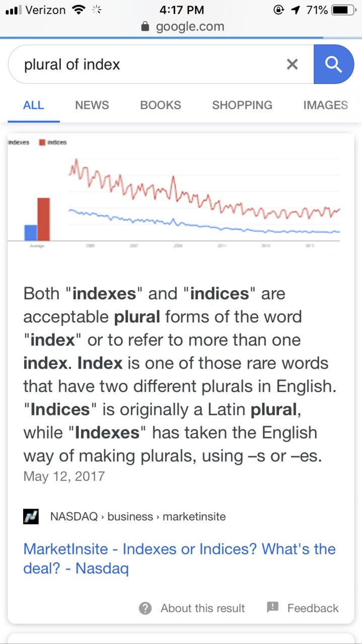Image resolution: width=362 pixels, height=644 pixels.
Task: Open the SHOPPING tab
Action: [242, 105]
